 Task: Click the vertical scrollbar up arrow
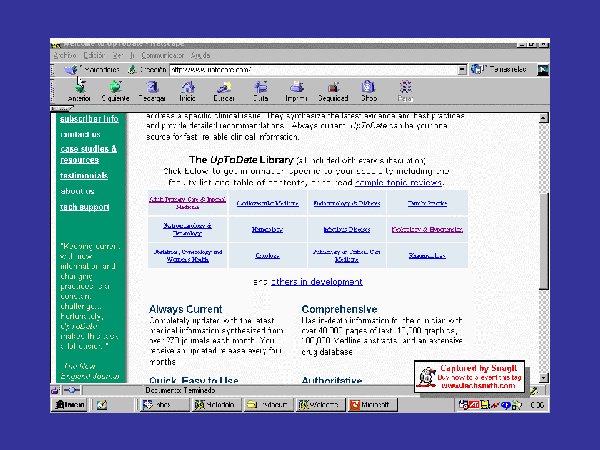tap(543, 118)
